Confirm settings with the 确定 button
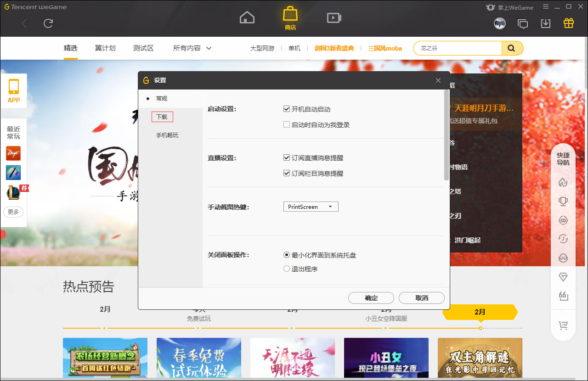The height and width of the screenshot is (381, 588). [371, 298]
